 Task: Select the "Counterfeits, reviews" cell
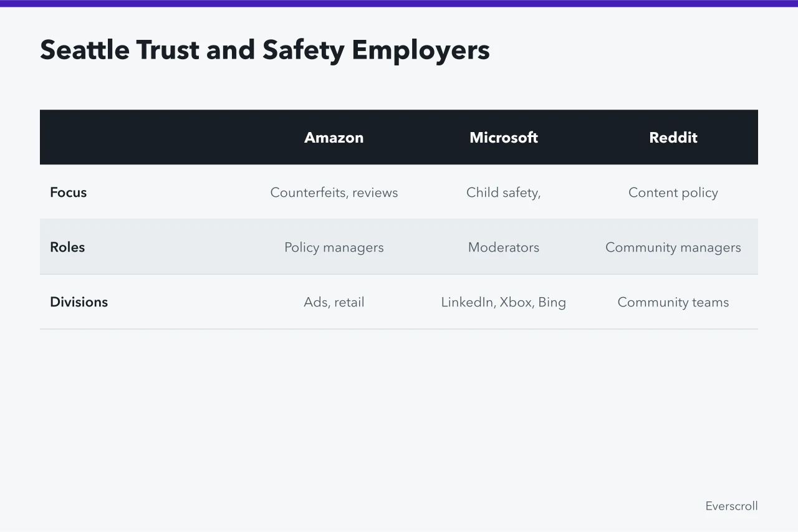(334, 192)
